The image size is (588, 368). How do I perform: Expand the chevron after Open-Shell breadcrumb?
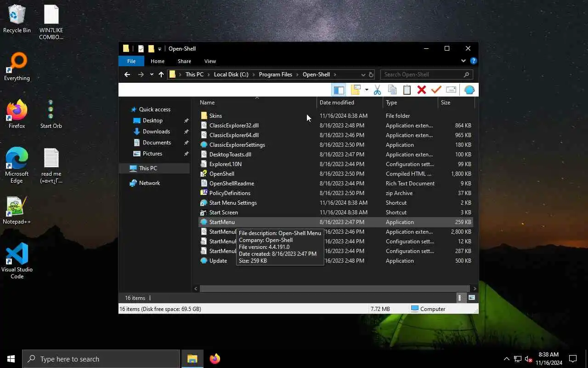point(335,75)
